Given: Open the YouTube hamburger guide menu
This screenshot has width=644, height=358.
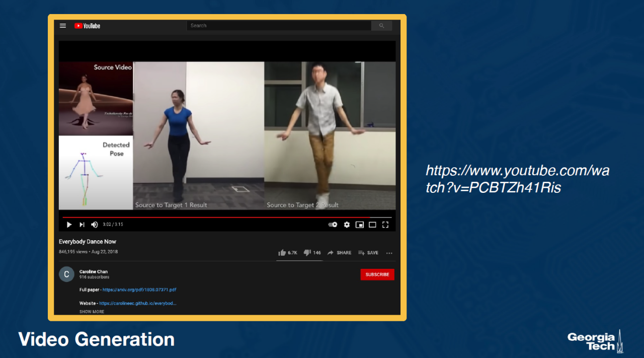Looking at the screenshot, I should coord(63,26).
